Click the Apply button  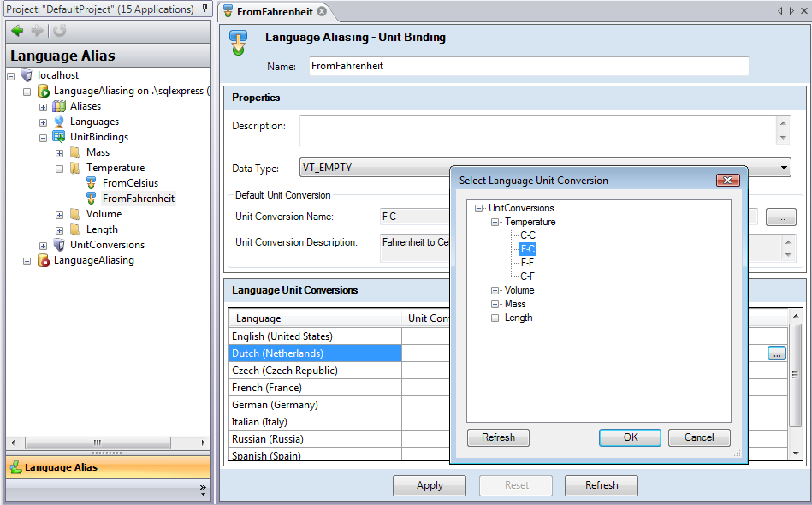(429, 485)
